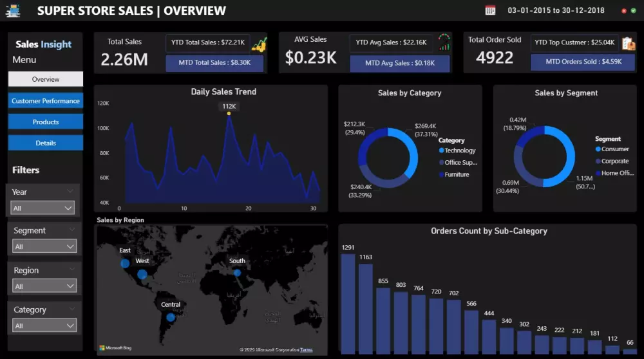Open the Terms link on map
644x359 pixels.
tap(307, 349)
